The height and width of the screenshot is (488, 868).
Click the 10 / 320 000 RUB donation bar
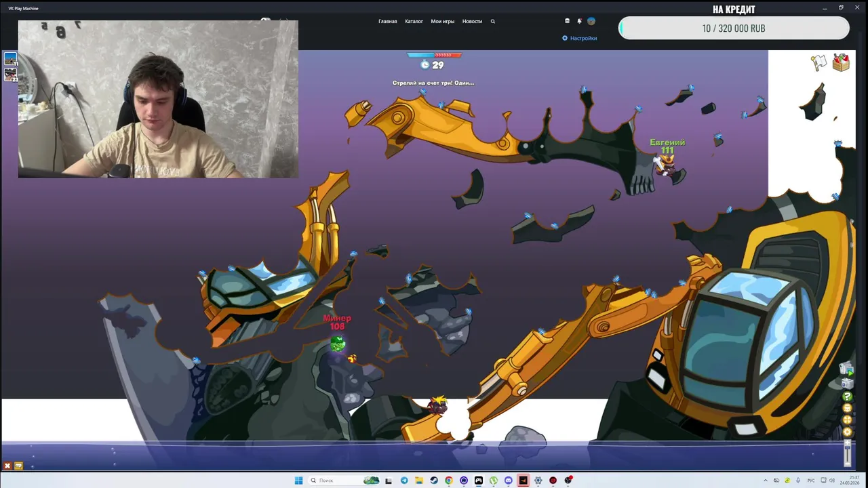(734, 28)
